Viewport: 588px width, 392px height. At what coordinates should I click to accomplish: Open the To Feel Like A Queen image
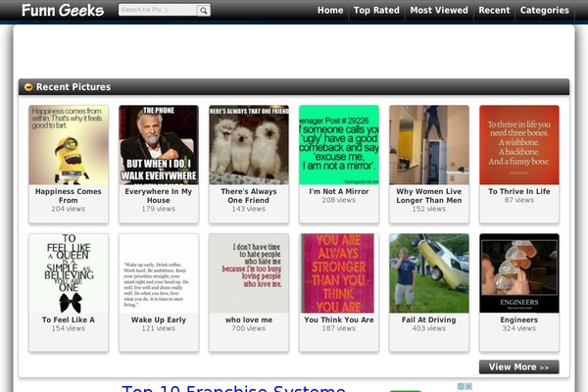pyautogui.click(x=69, y=273)
